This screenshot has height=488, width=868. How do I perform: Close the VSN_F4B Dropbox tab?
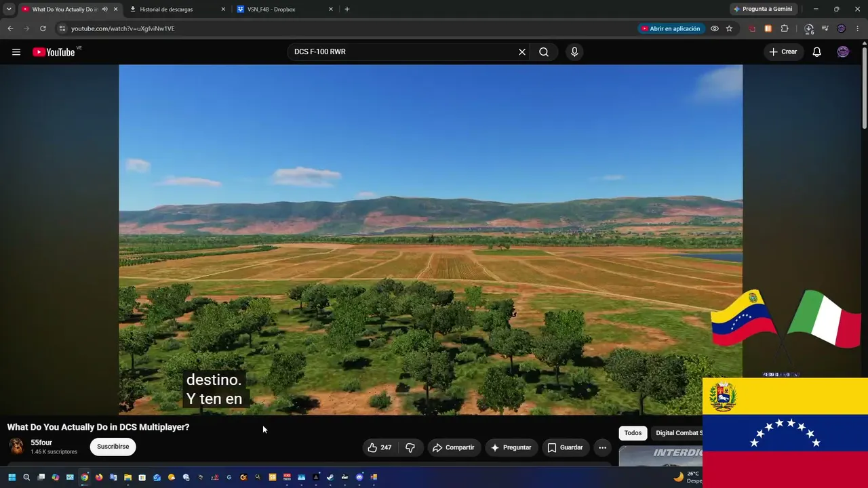click(x=331, y=9)
